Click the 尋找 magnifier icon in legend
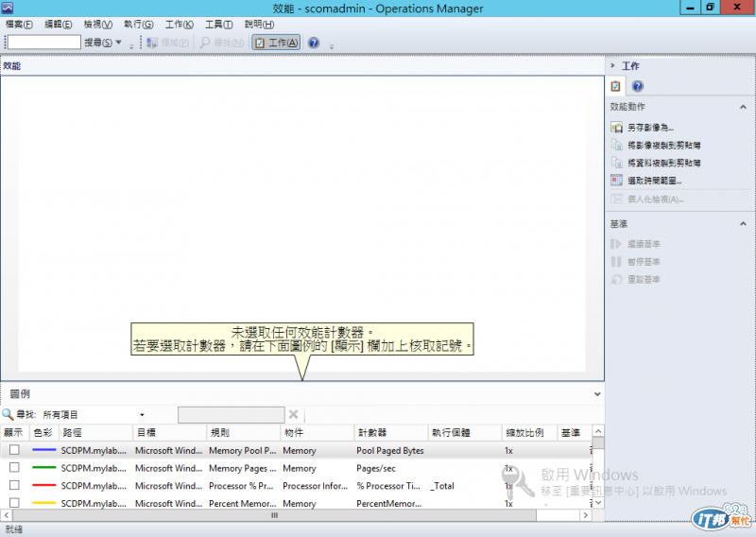 (8, 414)
